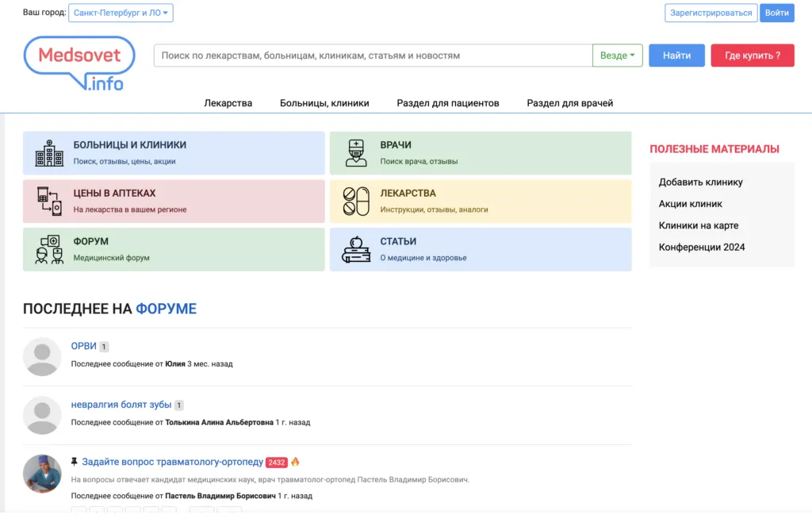Click the pills icon in Лекарства tile
The image size is (812, 522).
356,202
